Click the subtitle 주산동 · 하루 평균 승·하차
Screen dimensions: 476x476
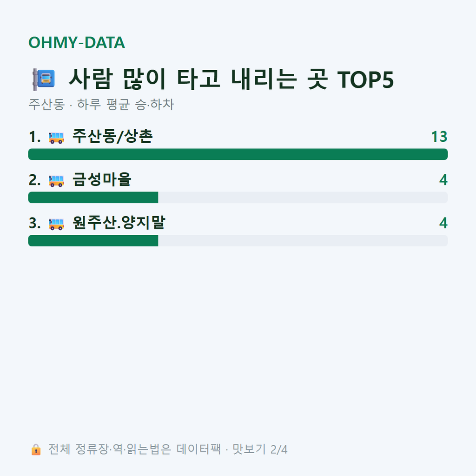click(101, 105)
